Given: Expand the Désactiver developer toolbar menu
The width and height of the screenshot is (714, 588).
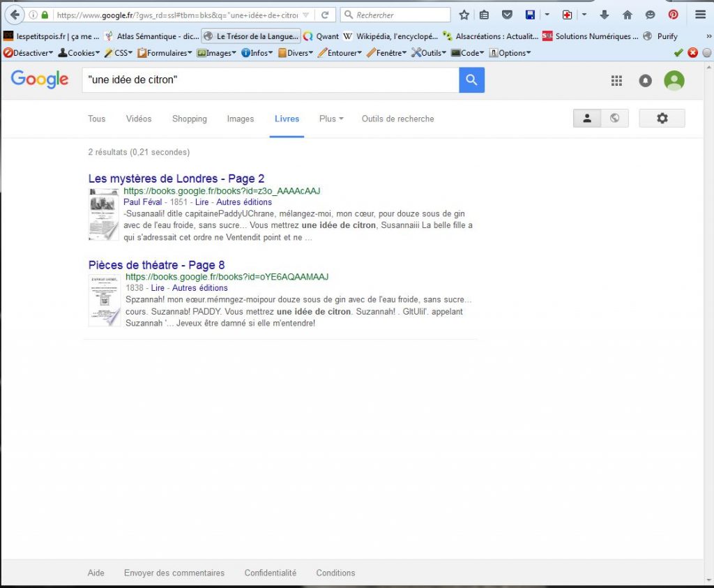Looking at the screenshot, I should point(29,53).
